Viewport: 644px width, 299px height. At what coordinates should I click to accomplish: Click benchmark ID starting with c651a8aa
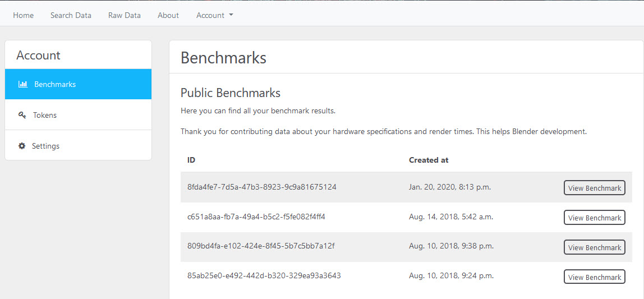click(256, 217)
